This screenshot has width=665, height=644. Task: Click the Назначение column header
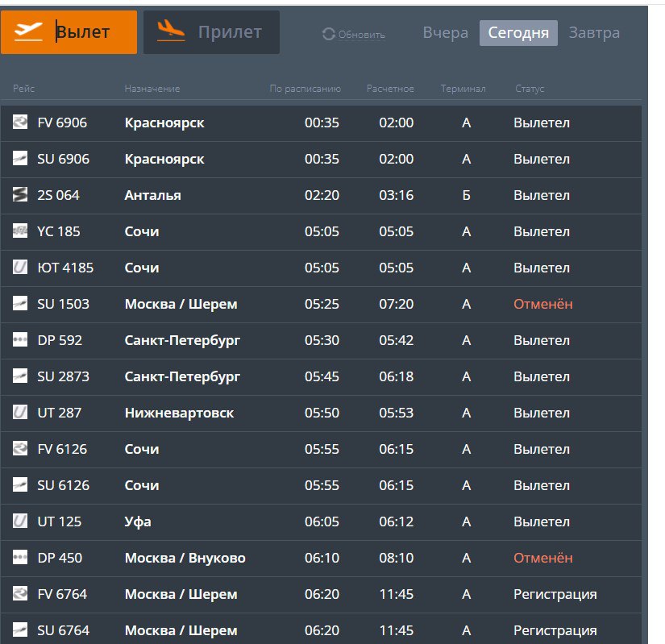152,89
